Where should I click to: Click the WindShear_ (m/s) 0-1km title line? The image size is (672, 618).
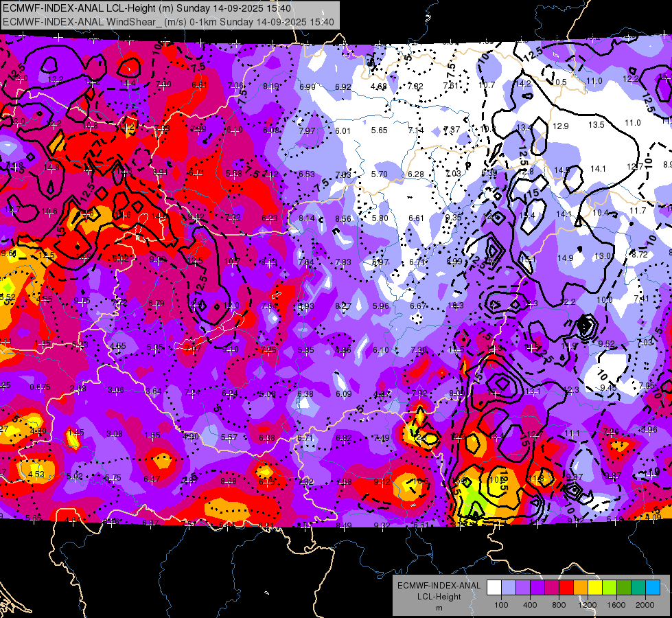[168, 22]
